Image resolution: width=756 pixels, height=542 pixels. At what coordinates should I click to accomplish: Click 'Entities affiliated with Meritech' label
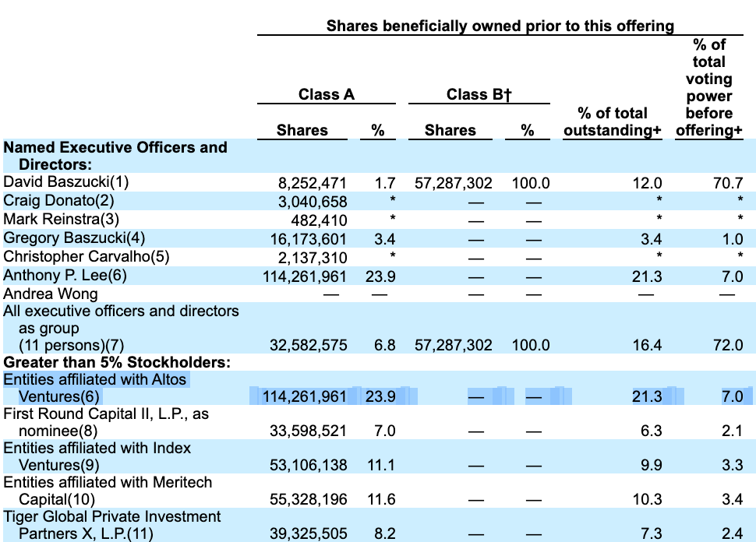click(x=108, y=482)
